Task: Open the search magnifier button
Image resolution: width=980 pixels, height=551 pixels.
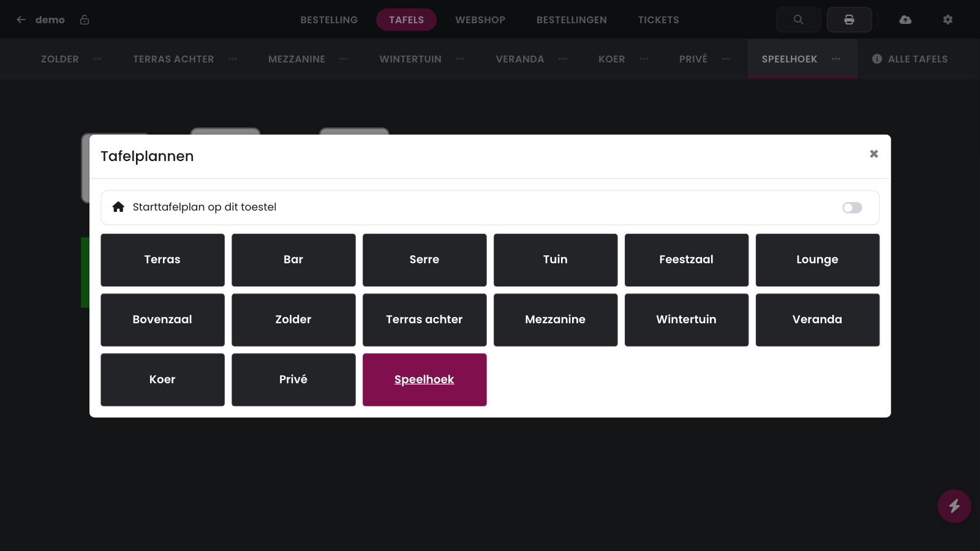Action: [798, 20]
